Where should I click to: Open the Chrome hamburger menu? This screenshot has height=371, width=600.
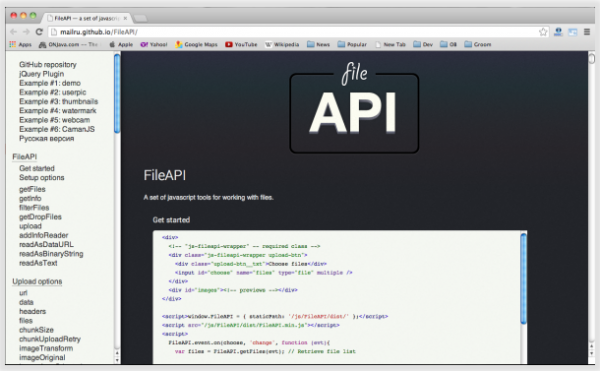(587, 32)
